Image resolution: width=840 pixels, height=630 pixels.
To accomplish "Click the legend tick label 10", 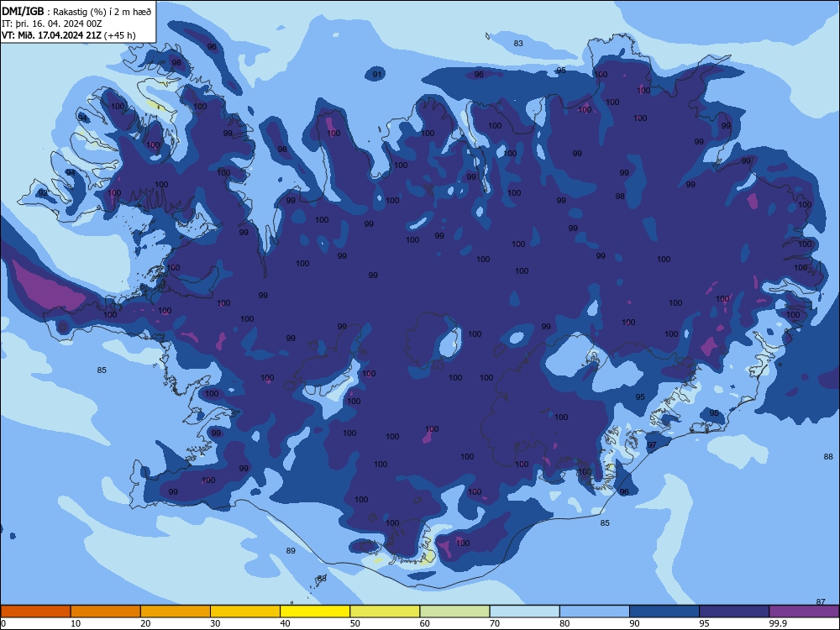I will 76,623.
